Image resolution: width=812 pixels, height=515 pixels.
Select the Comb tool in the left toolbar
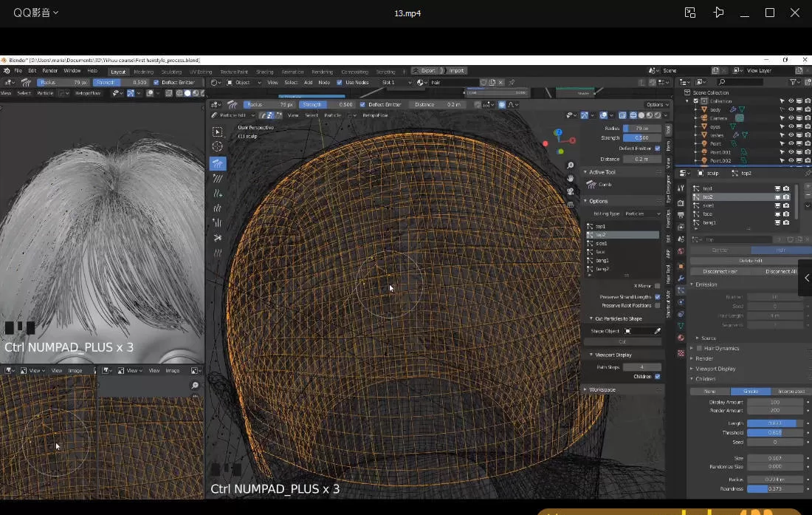coord(217,164)
